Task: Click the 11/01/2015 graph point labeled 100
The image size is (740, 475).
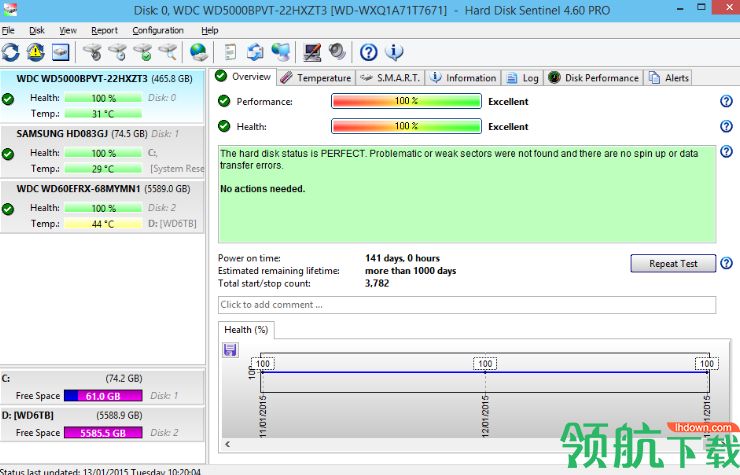Action: [262, 364]
